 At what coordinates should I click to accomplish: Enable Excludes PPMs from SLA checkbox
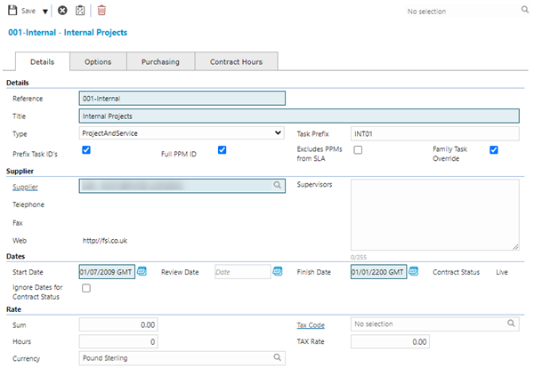pos(358,150)
